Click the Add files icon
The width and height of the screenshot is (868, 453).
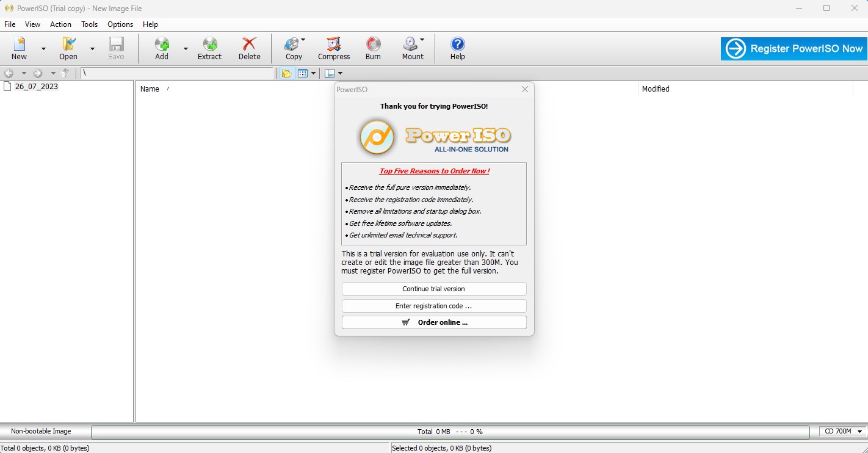pos(161,45)
